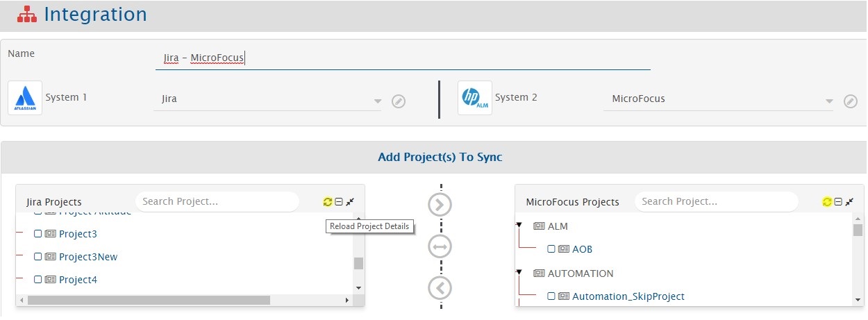Viewport: 868px width, 320px height.
Task: Collapse the AUTOMATION tree node
Action: pyautogui.click(x=519, y=273)
